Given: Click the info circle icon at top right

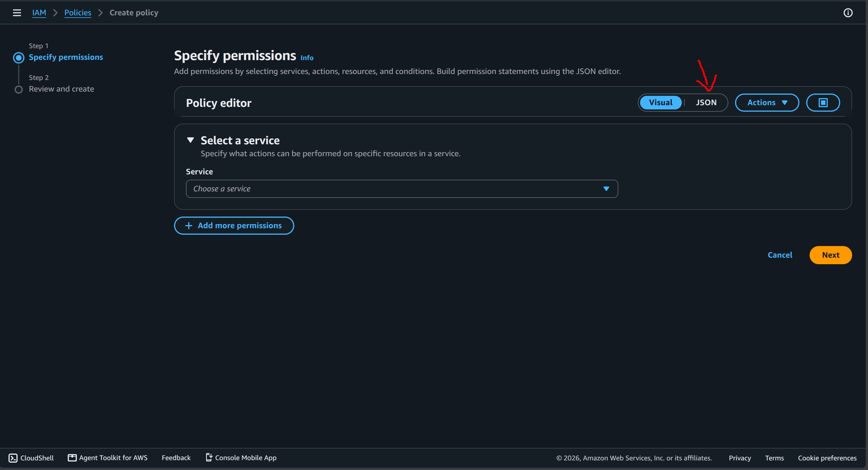Looking at the screenshot, I should pyautogui.click(x=848, y=13).
